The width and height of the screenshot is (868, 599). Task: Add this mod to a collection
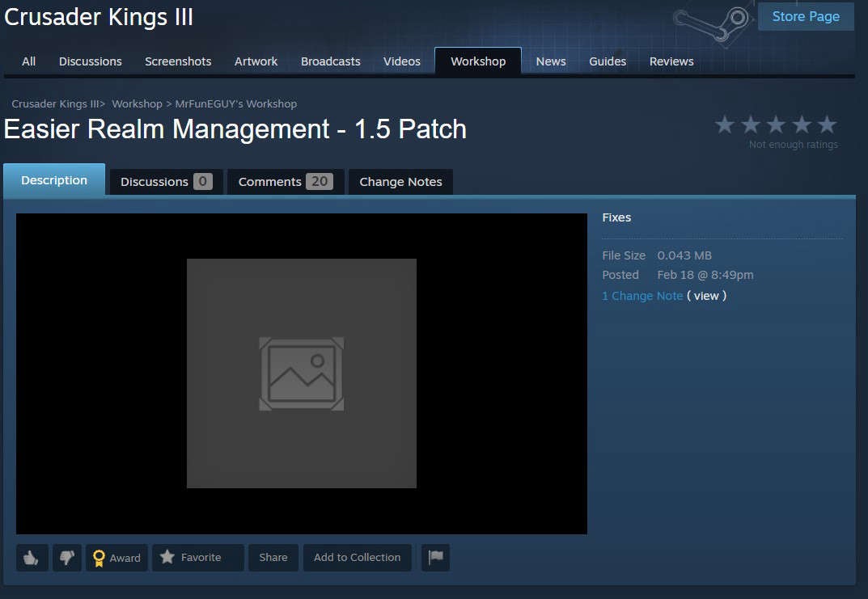click(x=357, y=557)
